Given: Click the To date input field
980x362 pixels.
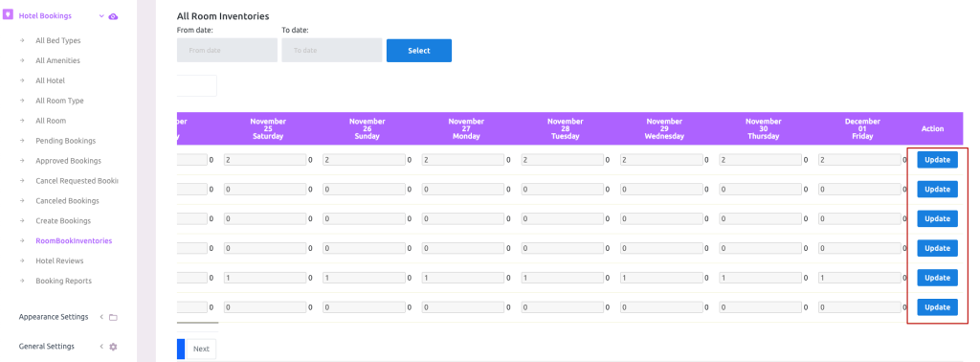Looking at the screenshot, I should (332, 50).
